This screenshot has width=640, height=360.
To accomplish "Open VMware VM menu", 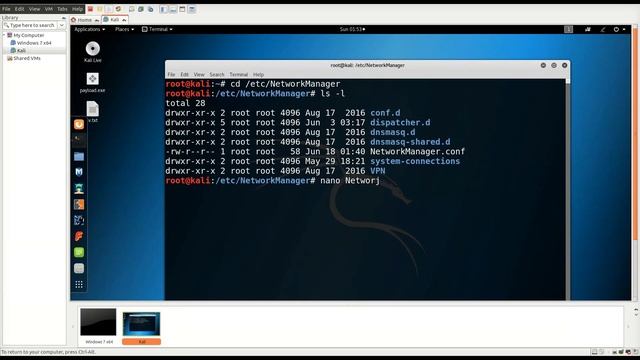I will click(x=49, y=9).
